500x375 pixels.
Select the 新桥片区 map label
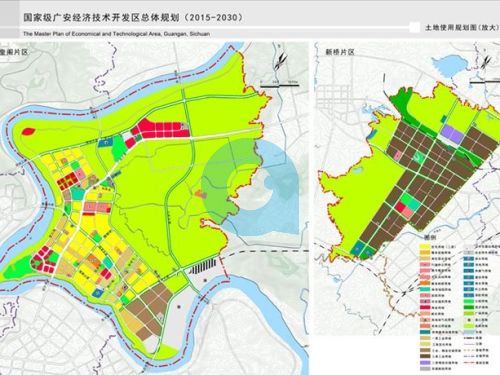(340, 52)
